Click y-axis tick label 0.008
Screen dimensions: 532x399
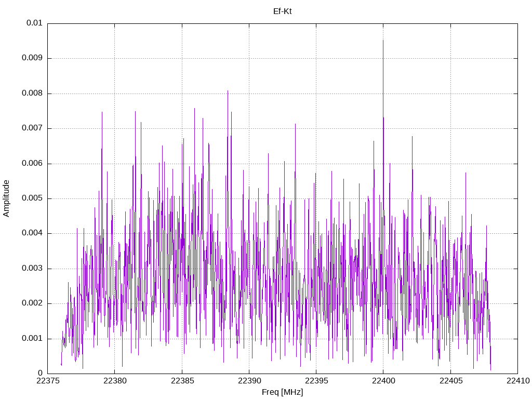point(32,94)
